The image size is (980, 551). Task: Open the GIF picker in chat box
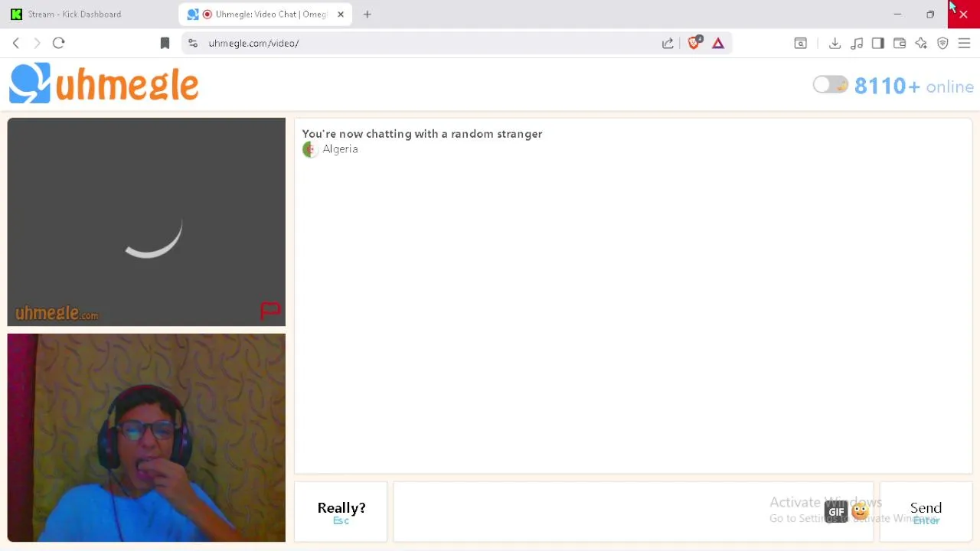836,512
